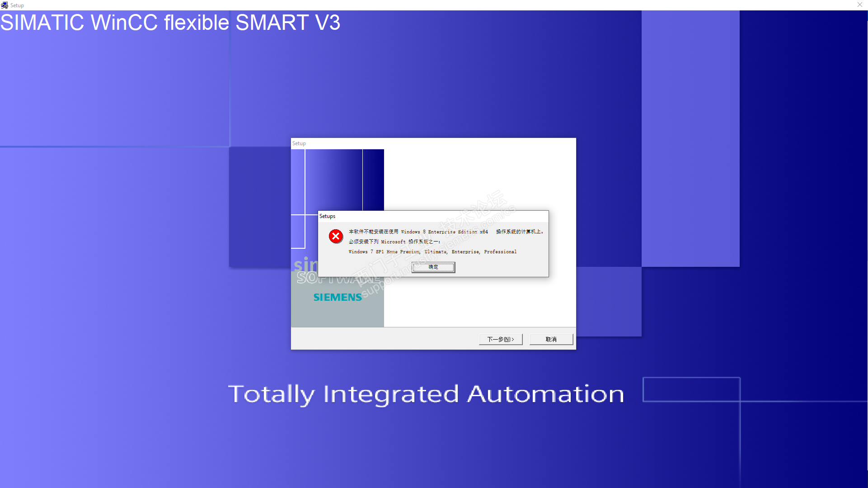Click the Totally Integrated Automation text
The height and width of the screenshot is (488, 868).
point(426,394)
